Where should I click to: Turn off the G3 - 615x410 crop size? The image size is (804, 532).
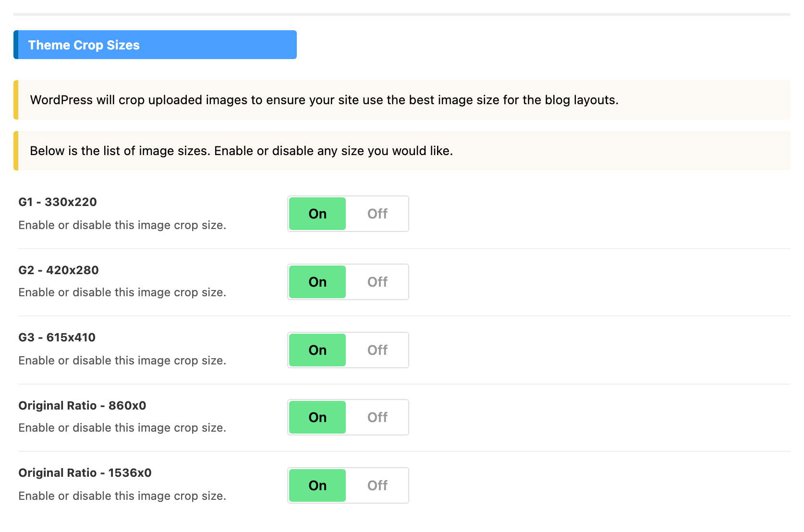tap(378, 350)
